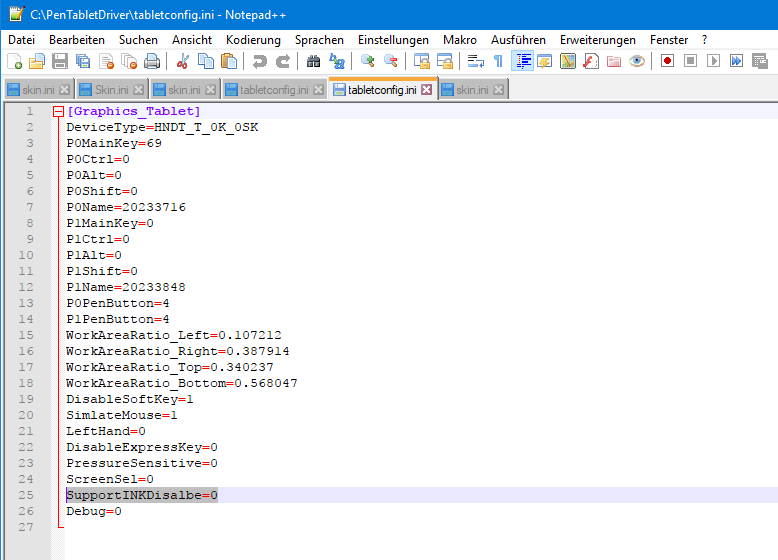
Task: Switch to the last skin.ini tab
Action: click(473, 89)
